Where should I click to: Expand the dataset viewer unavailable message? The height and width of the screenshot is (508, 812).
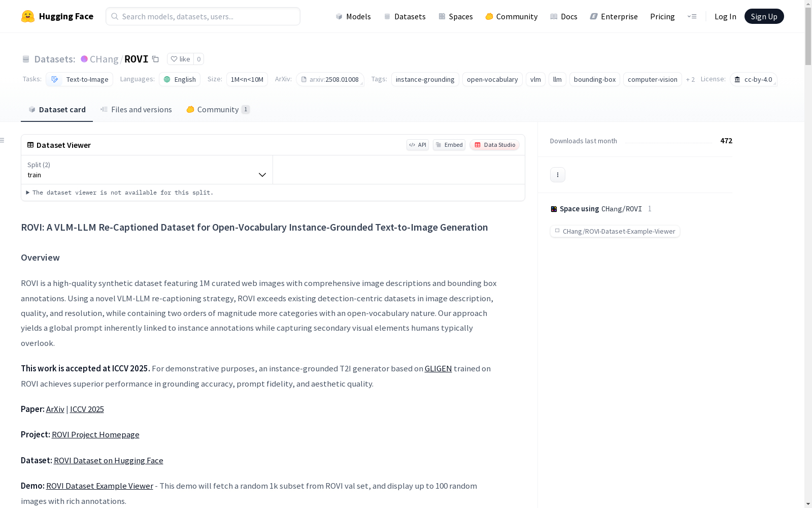[x=120, y=193]
